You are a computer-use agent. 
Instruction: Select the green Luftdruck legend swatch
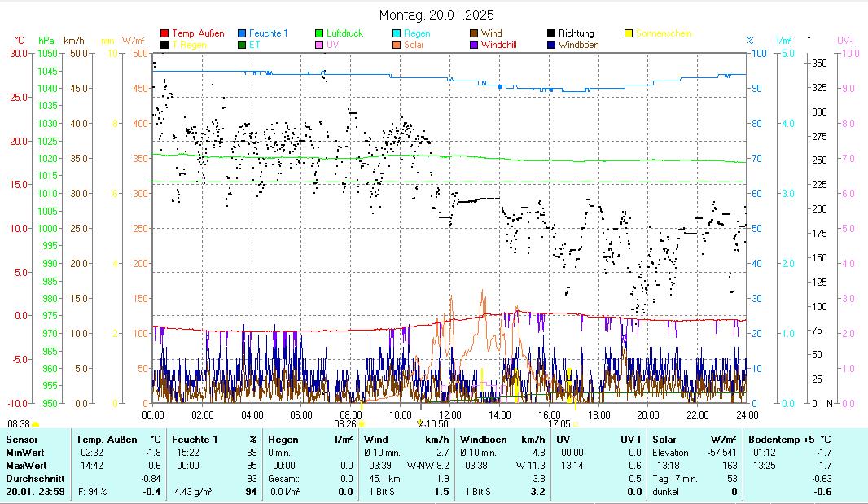[319, 33]
